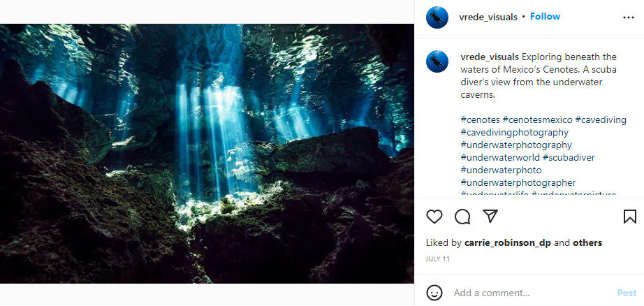Open the comment bubble icon
644x306 pixels.
point(462,217)
